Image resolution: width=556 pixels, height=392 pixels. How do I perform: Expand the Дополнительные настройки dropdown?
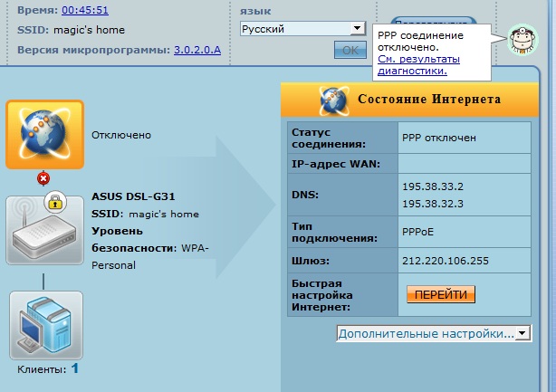432,334
